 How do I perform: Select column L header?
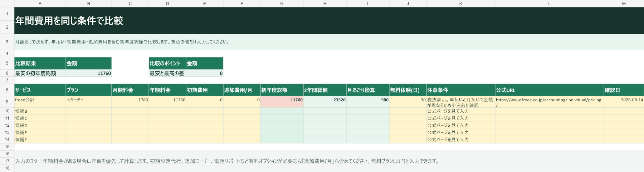pyautogui.click(x=550, y=3)
